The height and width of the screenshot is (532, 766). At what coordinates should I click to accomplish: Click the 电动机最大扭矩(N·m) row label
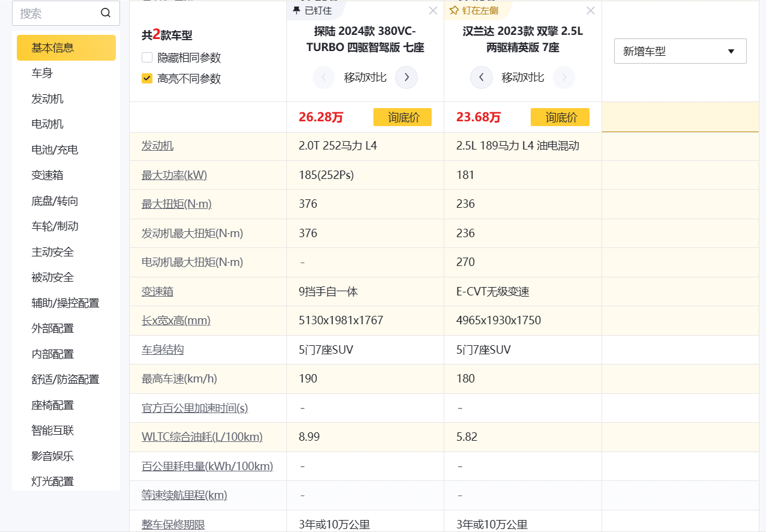(192, 262)
